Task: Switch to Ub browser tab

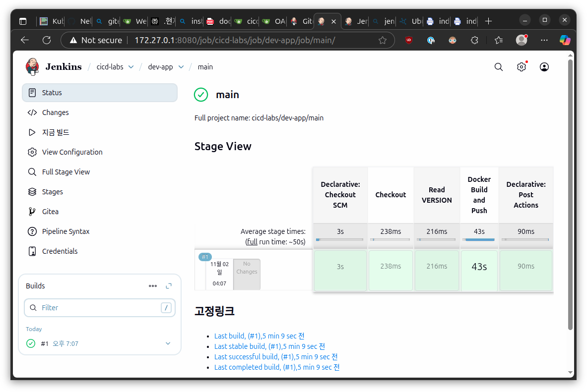Action: [x=411, y=21]
